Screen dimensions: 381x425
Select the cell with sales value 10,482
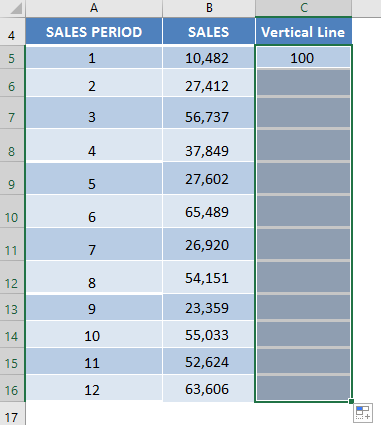(x=209, y=57)
